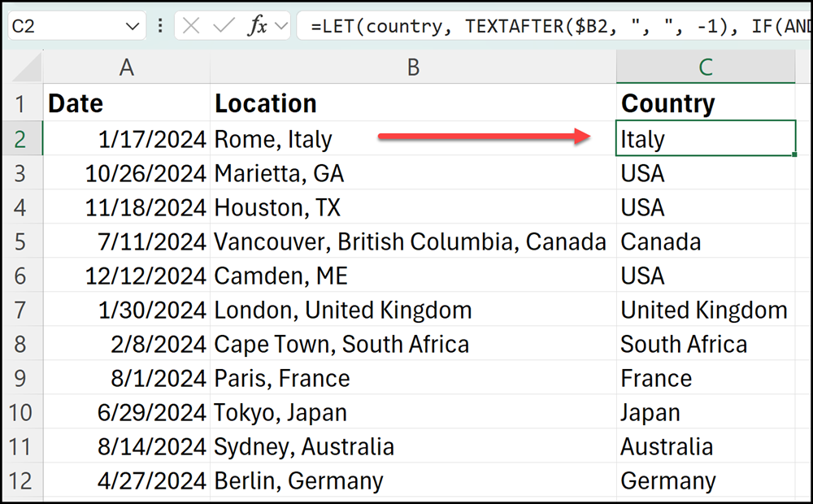Select France cell in column C
Screen dimensions: 813x504
[706, 379]
